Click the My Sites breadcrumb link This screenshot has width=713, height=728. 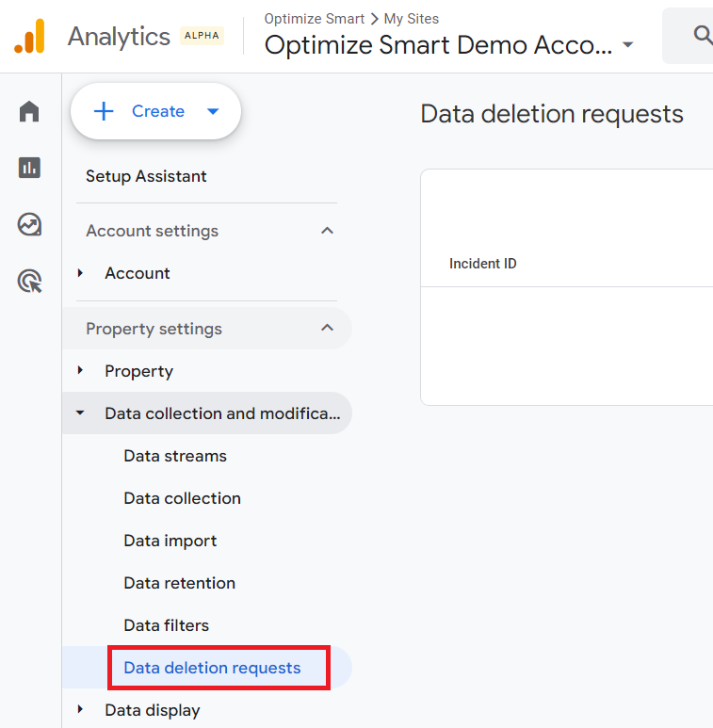412,19
